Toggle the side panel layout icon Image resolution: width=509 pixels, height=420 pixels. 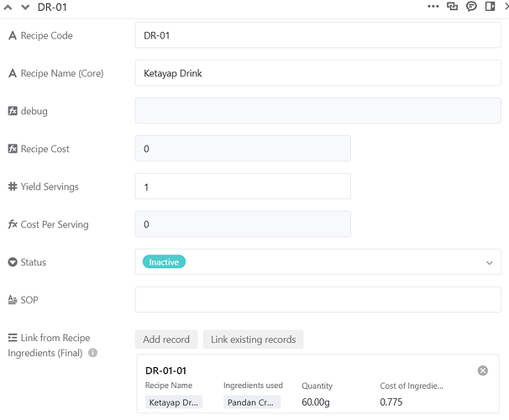pyautogui.click(x=491, y=7)
